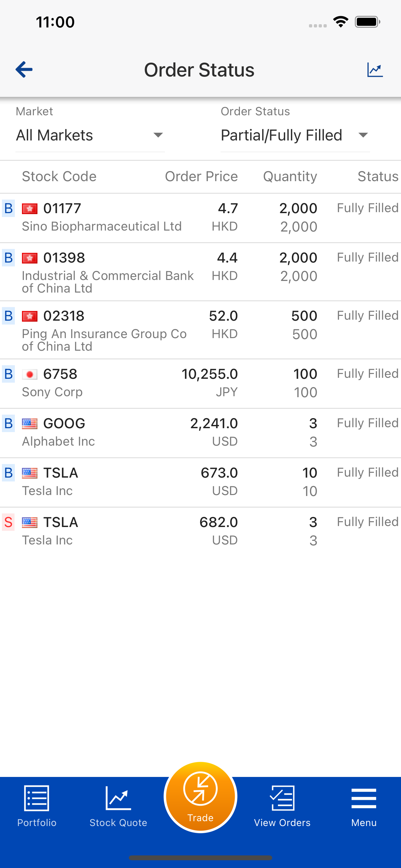The width and height of the screenshot is (401, 868).
Task: Select the TSLA buy order at 673.0
Action: pyautogui.click(x=200, y=482)
